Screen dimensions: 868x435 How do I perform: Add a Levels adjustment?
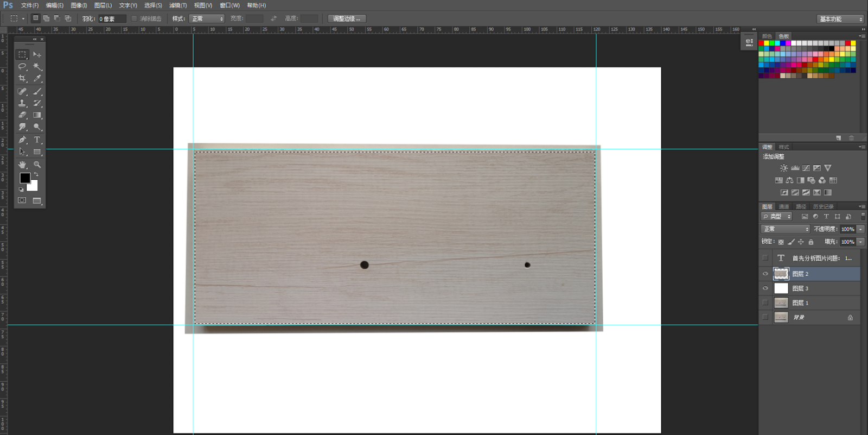pyautogui.click(x=795, y=168)
